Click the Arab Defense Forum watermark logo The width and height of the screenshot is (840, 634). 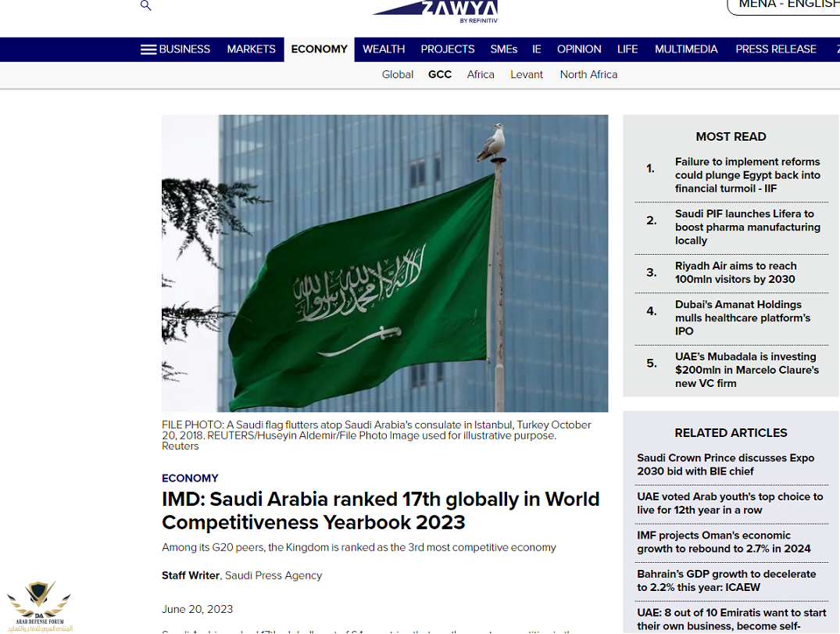38,606
